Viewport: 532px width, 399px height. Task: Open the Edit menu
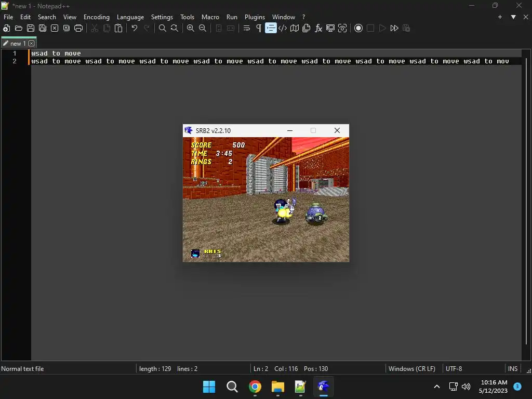pyautogui.click(x=25, y=17)
